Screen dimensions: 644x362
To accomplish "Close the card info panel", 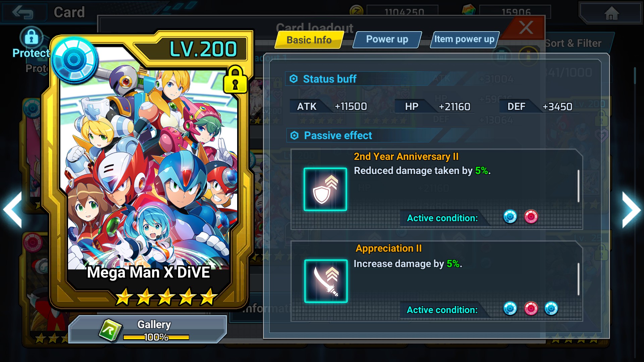I will click(526, 27).
